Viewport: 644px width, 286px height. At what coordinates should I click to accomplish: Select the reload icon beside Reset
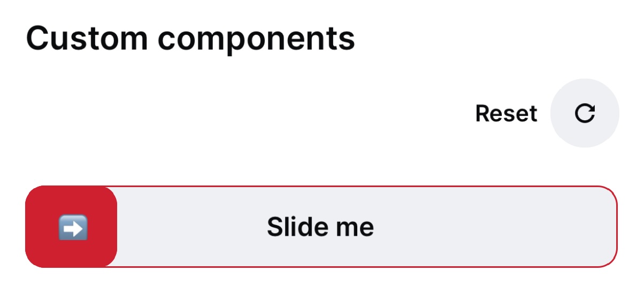coord(585,113)
